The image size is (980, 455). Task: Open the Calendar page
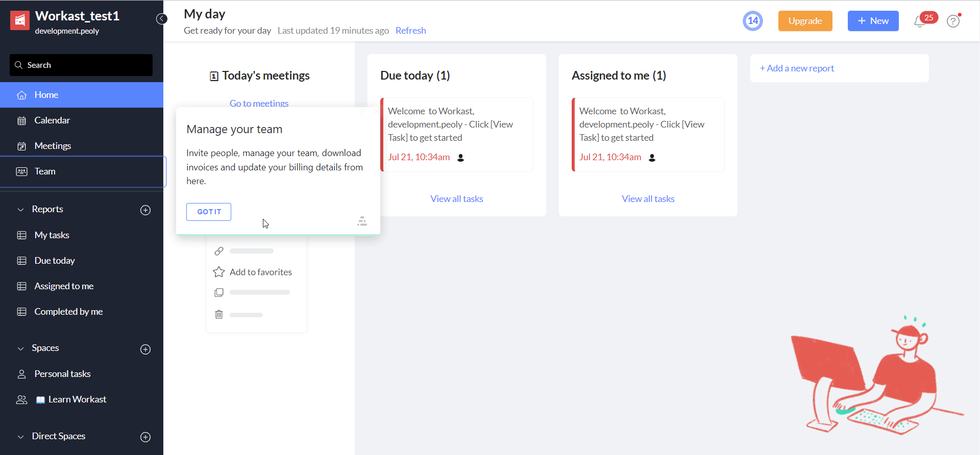(x=82, y=120)
